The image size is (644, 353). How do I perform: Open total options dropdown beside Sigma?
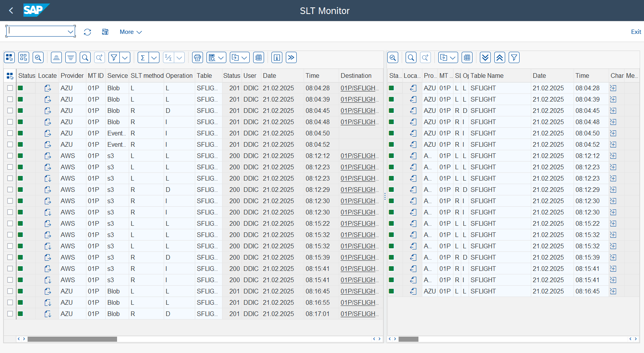(x=154, y=58)
